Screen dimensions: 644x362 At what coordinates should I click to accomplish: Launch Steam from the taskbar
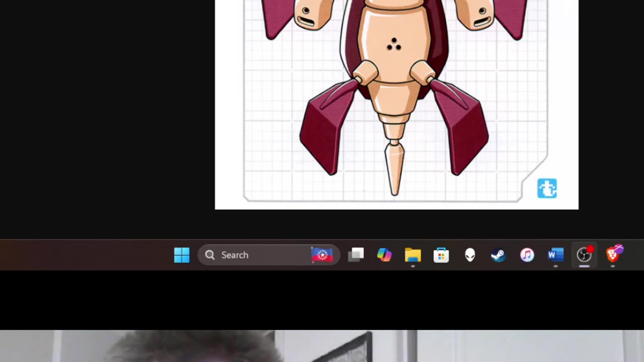coord(498,255)
